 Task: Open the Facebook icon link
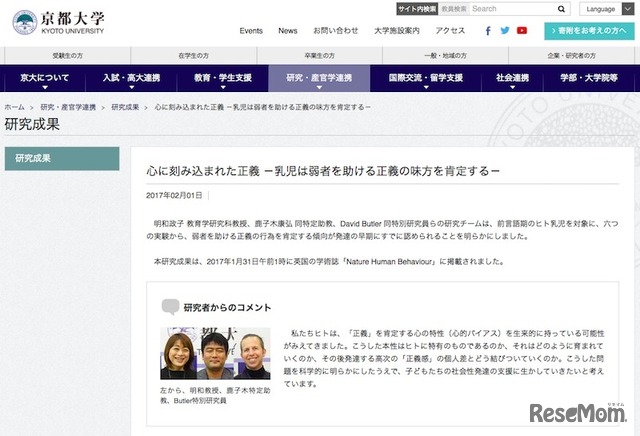(x=488, y=31)
